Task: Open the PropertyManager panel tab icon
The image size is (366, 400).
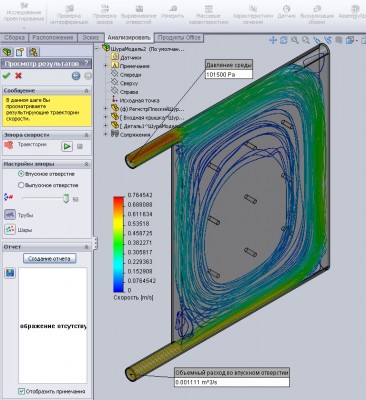Action: coord(20,52)
